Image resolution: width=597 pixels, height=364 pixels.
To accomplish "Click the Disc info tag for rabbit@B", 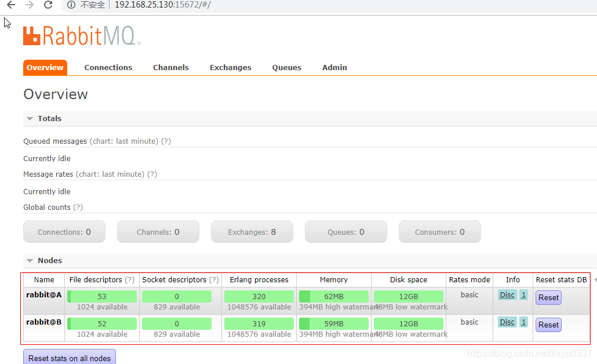I will (x=507, y=322).
